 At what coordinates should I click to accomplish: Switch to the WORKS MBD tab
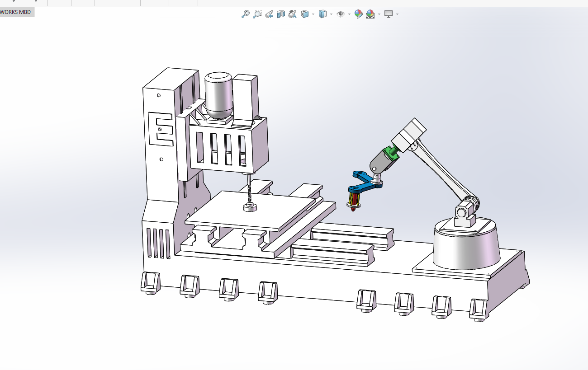point(16,12)
